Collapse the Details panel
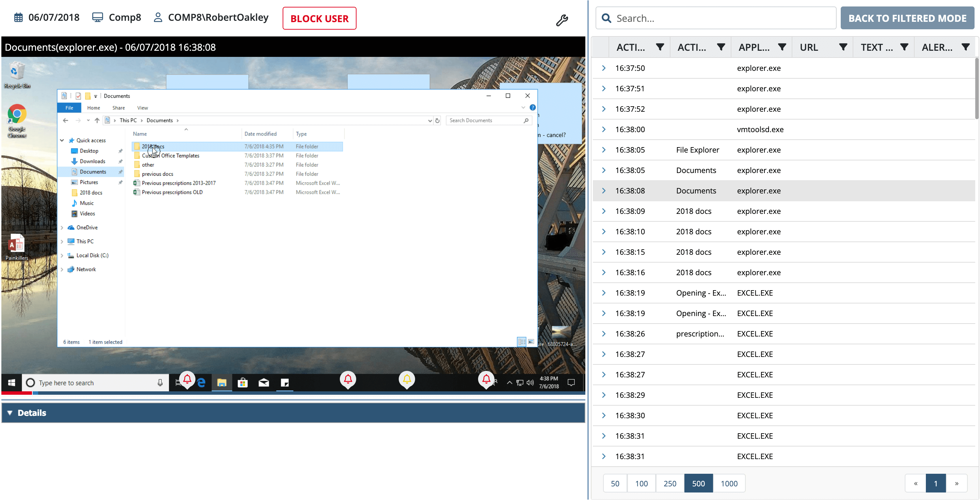 [10, 413]
